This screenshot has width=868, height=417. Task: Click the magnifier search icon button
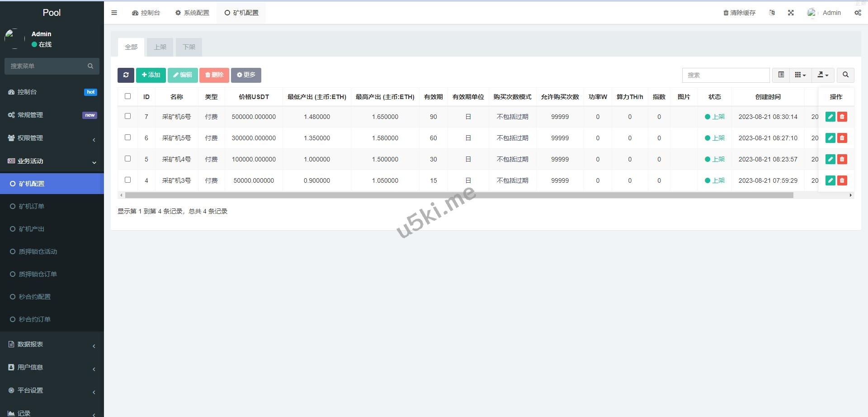click(x=845, y=75)
